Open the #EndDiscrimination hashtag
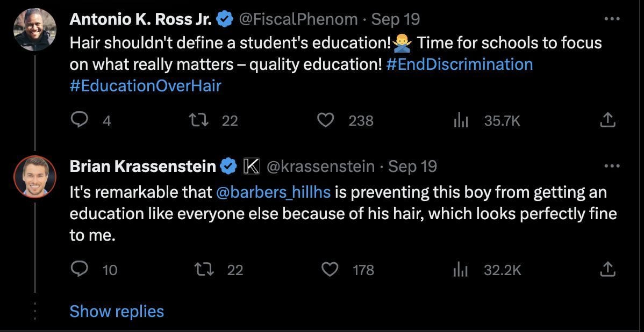 point(459,64)
